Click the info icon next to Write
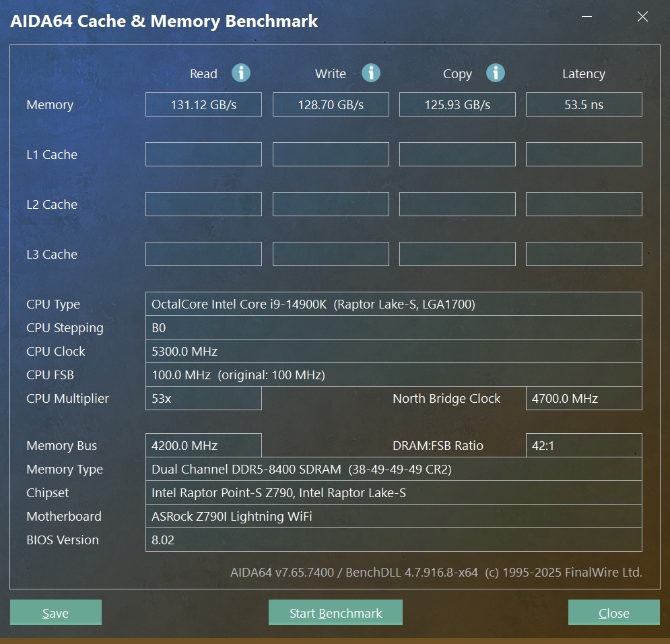Image resolution: width=670 pixels, height=644 pixels. 371,73
